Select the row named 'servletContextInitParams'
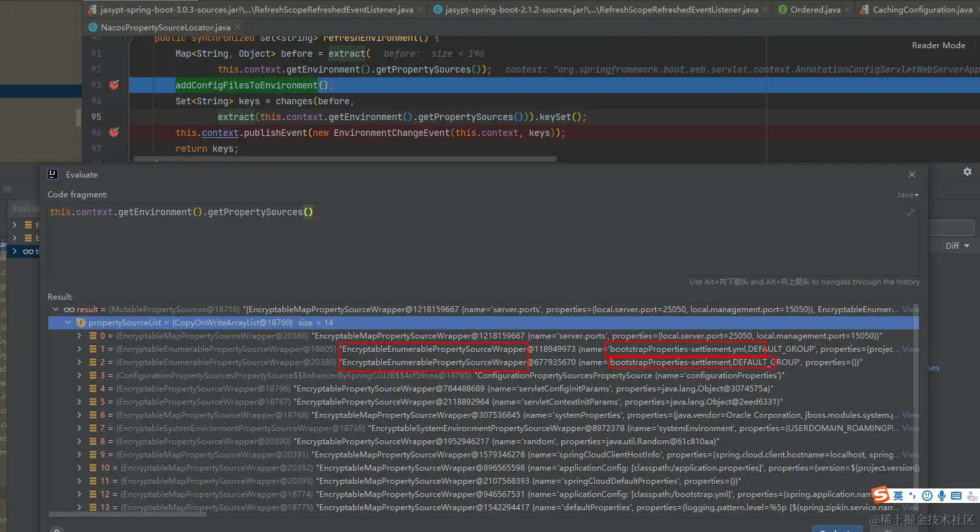Image resolution: width=980 pixels, height=532 pixels. coord(483,402)
